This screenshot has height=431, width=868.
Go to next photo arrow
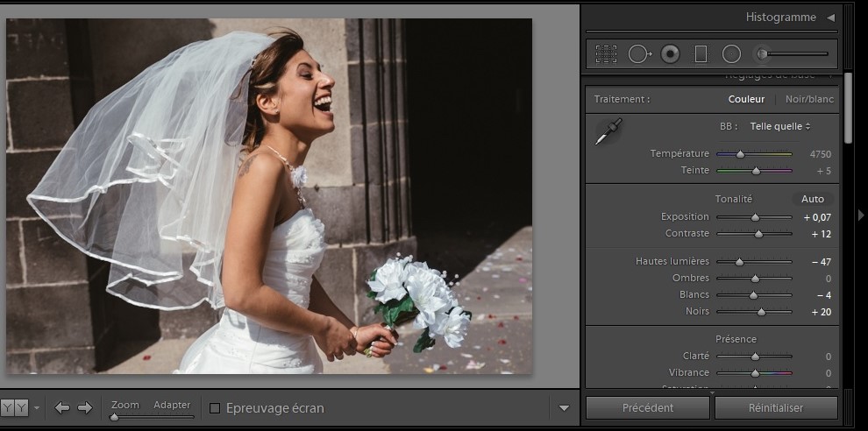point(85,408)
